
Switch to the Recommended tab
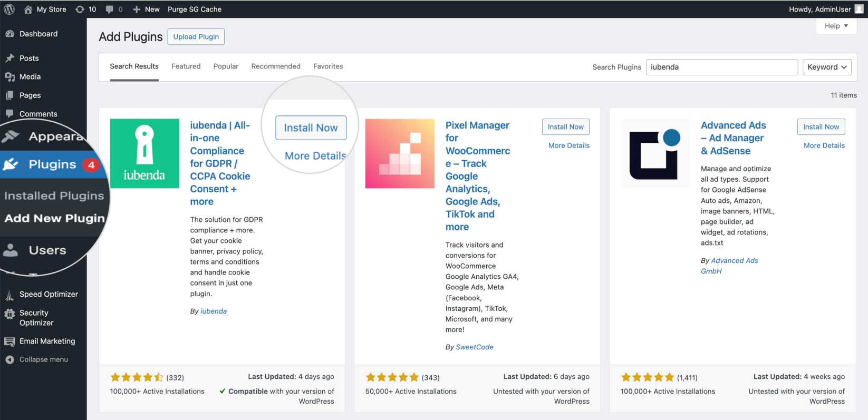pos(276,66)
